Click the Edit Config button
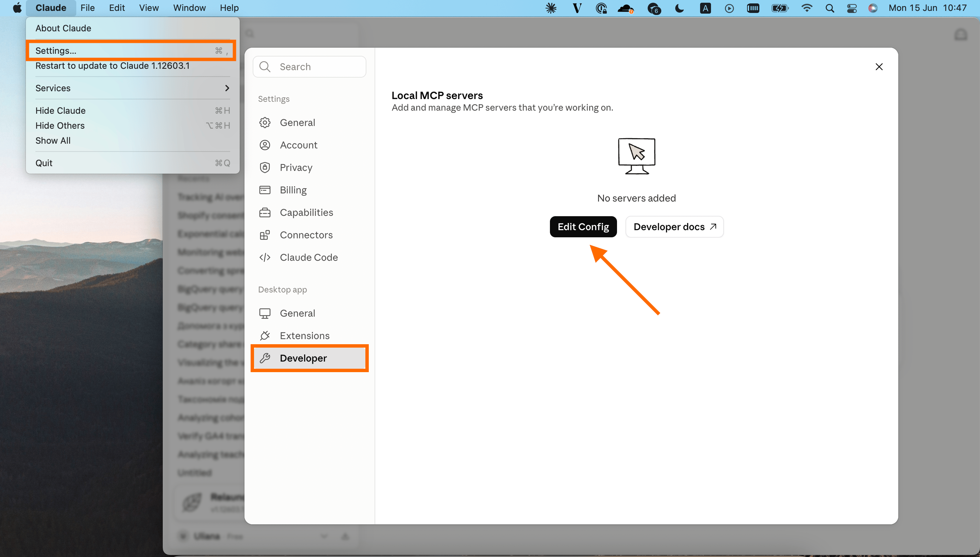 pos(583,226)
